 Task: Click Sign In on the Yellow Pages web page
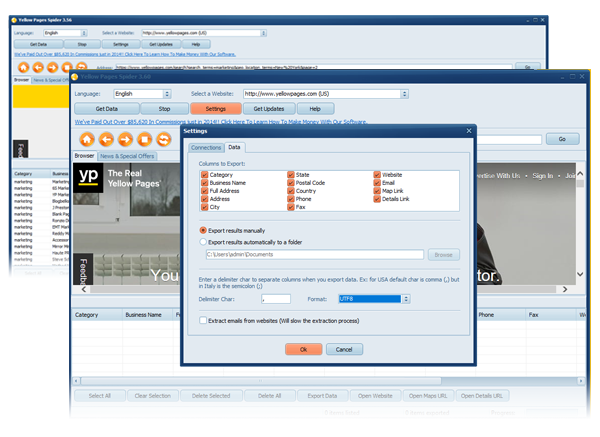(543, 176)
